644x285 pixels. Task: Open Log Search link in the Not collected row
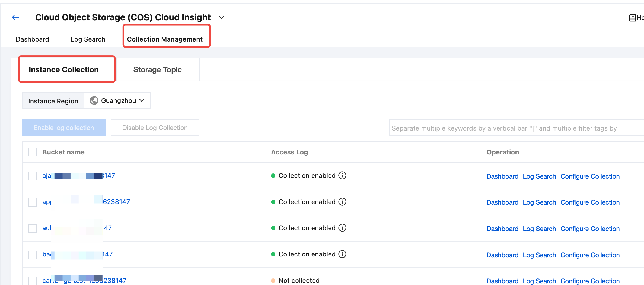tap(539, 281)
